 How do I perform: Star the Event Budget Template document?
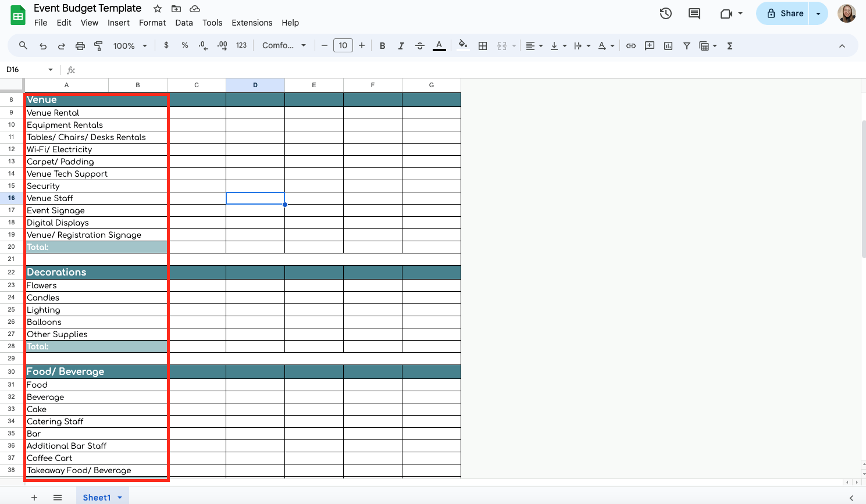click(158, 9)
